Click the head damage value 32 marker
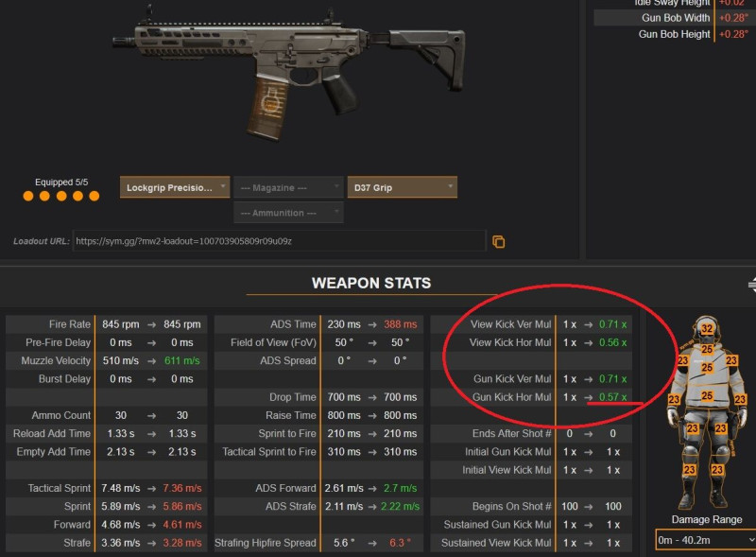756x557 pixels. [707, 329]
